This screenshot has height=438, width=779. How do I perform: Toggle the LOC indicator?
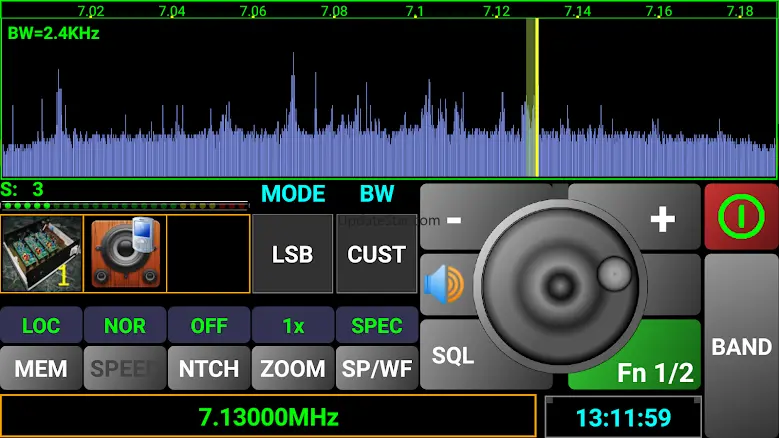pyautogui.click(x=41, y=326)
